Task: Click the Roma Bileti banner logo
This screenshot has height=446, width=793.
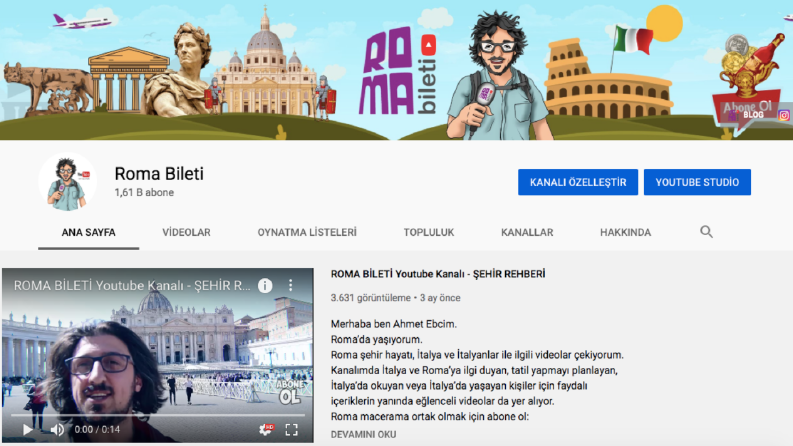Action: 398,71
